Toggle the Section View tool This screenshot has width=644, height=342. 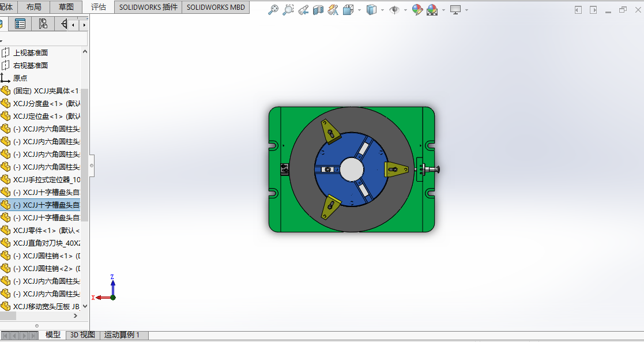pyautogui.click(x=318, y=10)
